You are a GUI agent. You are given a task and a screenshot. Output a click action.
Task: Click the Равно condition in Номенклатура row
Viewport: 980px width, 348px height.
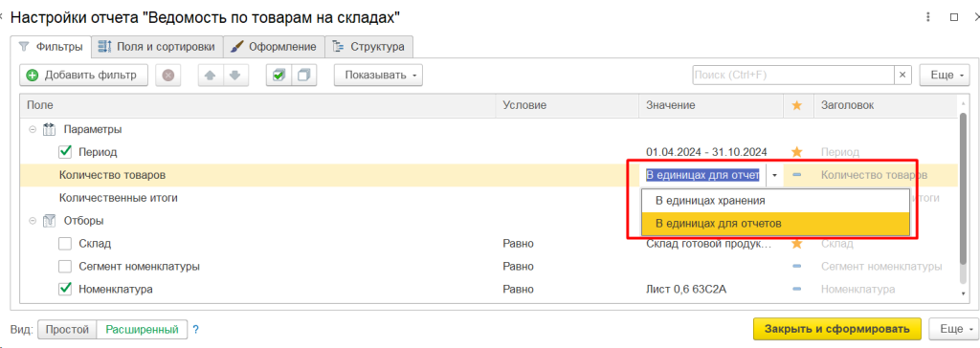click(518, 290)
